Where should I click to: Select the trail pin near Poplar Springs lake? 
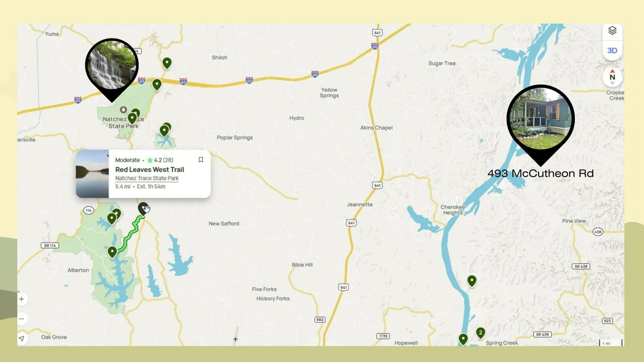[164, 130]
